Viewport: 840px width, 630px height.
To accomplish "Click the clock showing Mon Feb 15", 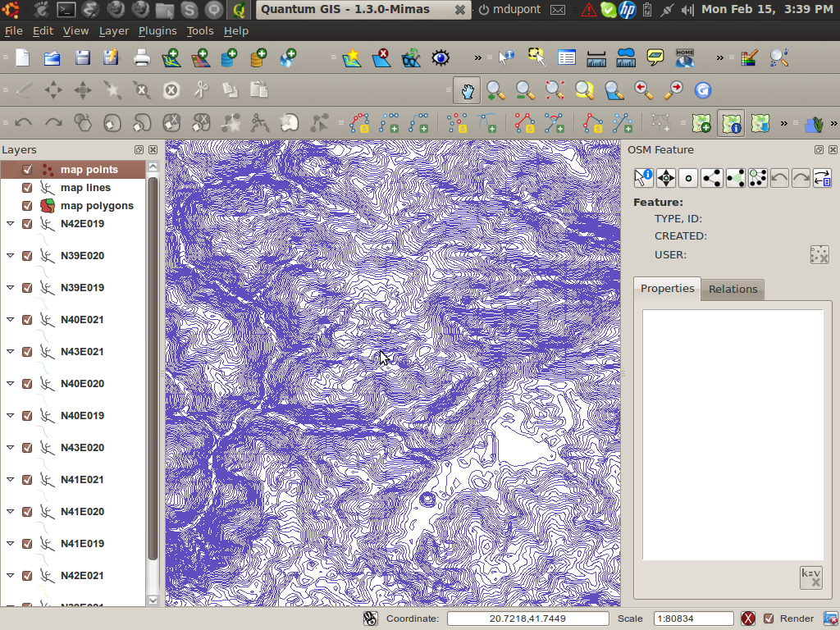I will pos(767,9).
